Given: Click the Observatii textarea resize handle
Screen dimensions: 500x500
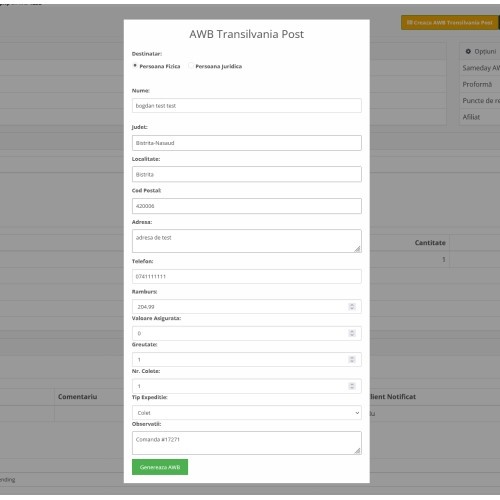Looking at the screenshot, I should pos(357,451).
